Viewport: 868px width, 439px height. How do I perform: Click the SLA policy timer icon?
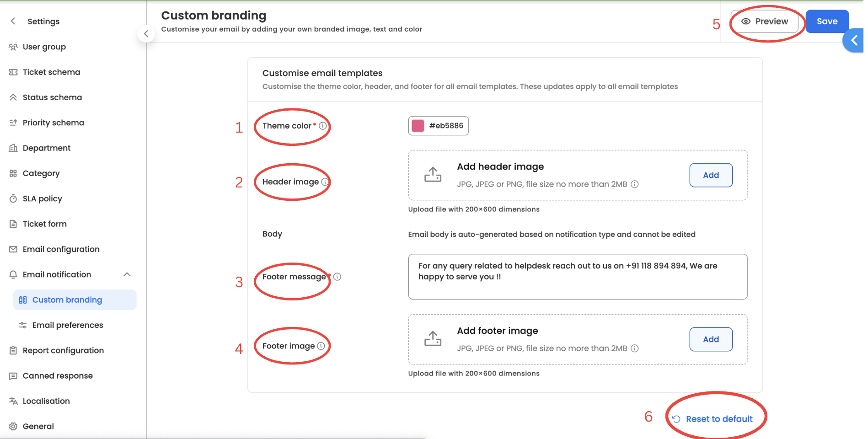[x=13, y=198]
